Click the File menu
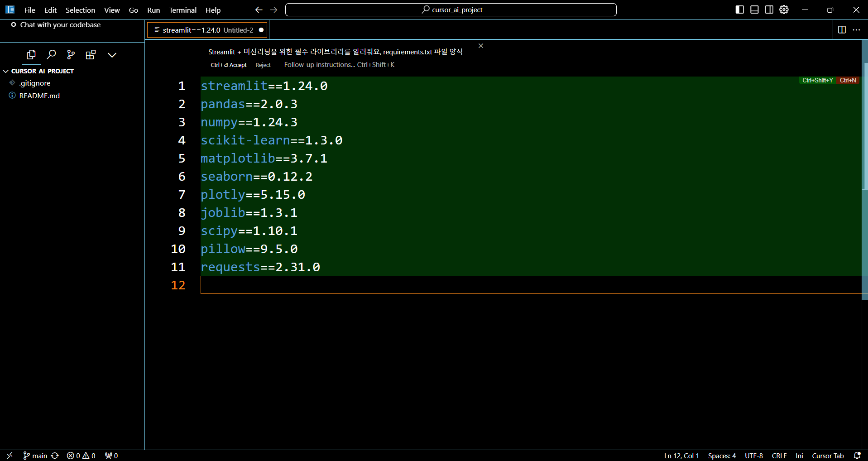 click(30, 10)
